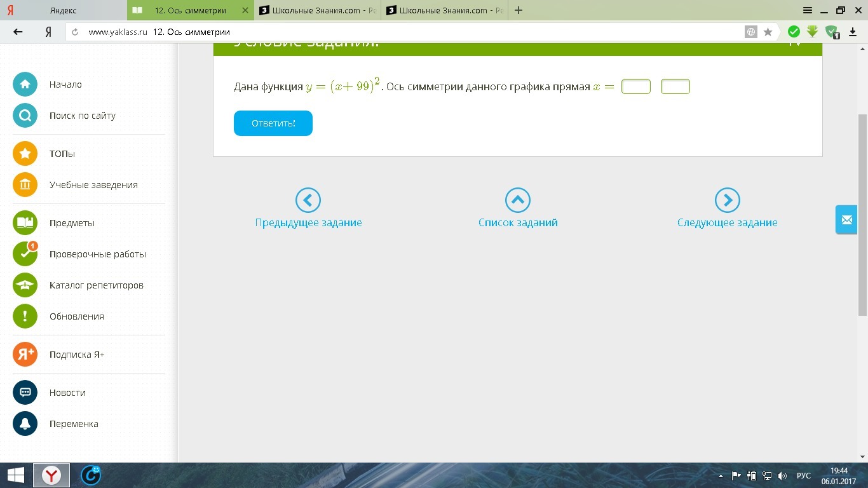Open Обновления exclamation icon
The height and width of the screenshot is (488, 868).
(x=25, y=316)
